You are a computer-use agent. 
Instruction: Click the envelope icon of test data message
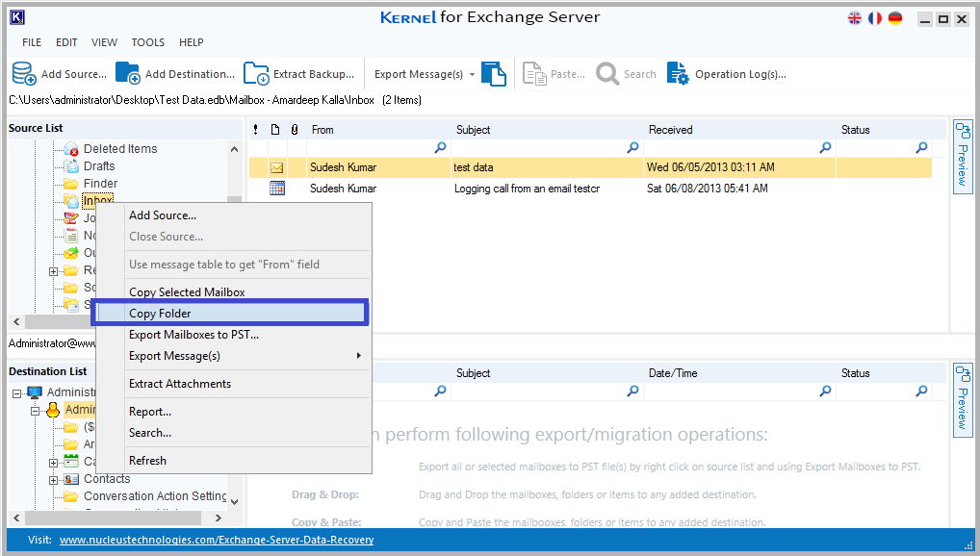[x=277, y=167]
